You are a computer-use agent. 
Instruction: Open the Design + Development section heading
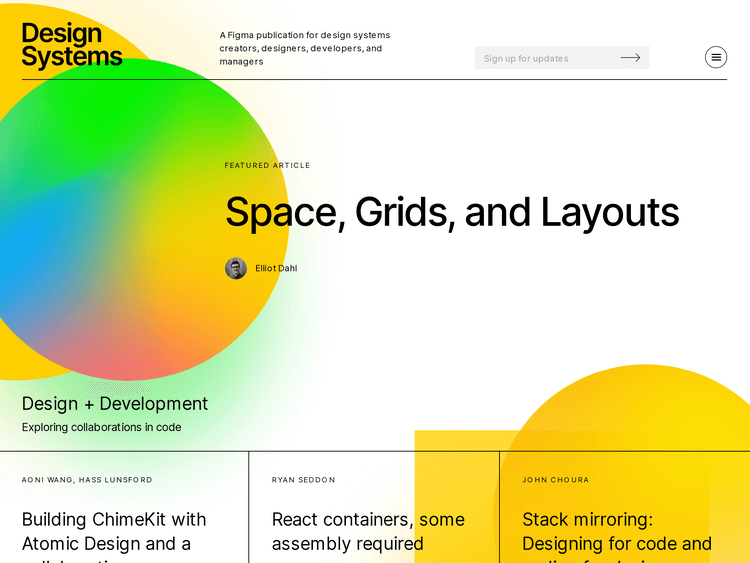(x=115, y=404)
